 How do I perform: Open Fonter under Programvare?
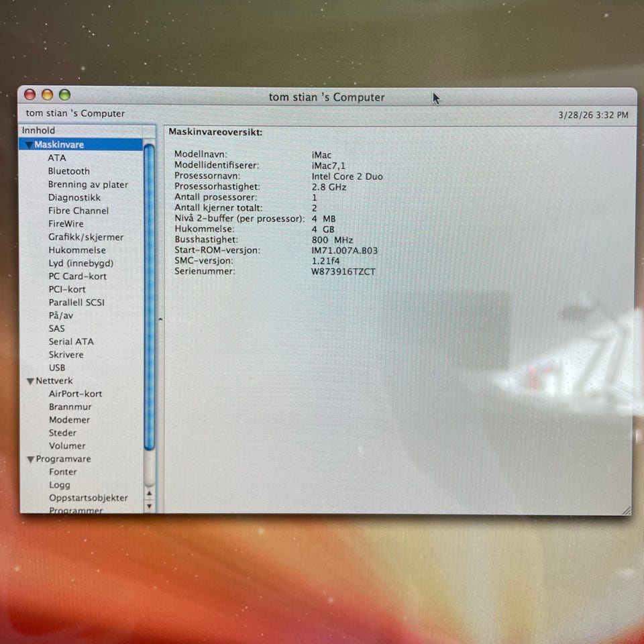[63, 472]
